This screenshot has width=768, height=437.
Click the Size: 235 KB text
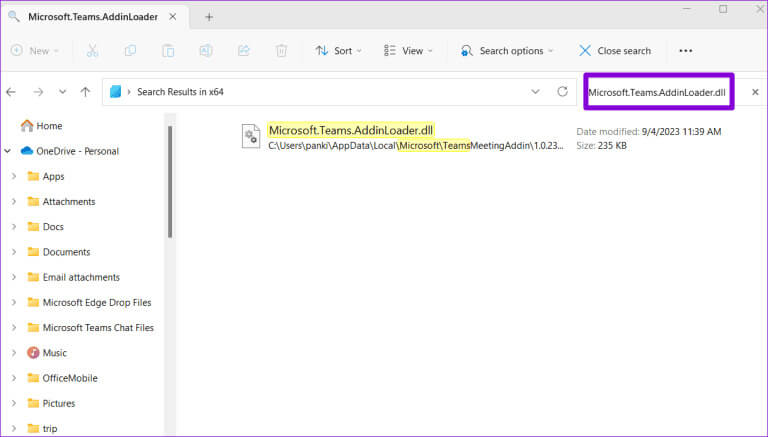[601, 146]
